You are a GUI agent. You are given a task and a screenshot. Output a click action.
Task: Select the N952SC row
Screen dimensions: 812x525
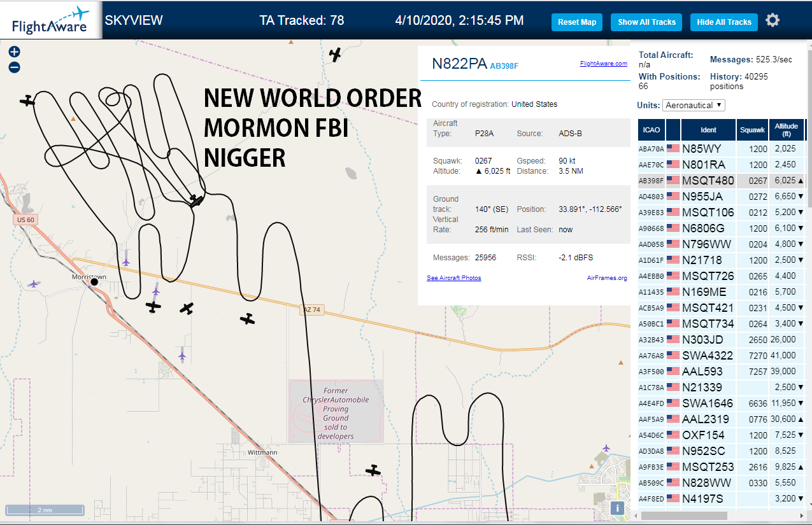(x=722, y=451)
